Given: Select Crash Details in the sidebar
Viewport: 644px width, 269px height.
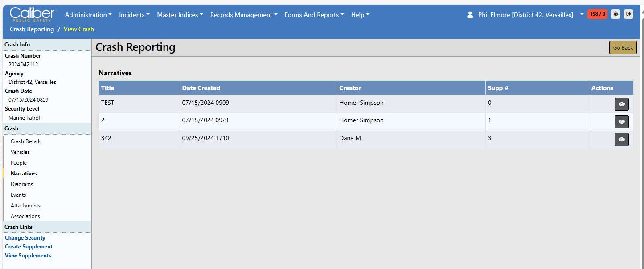Looking at the screenshot, I should (26, 141).
